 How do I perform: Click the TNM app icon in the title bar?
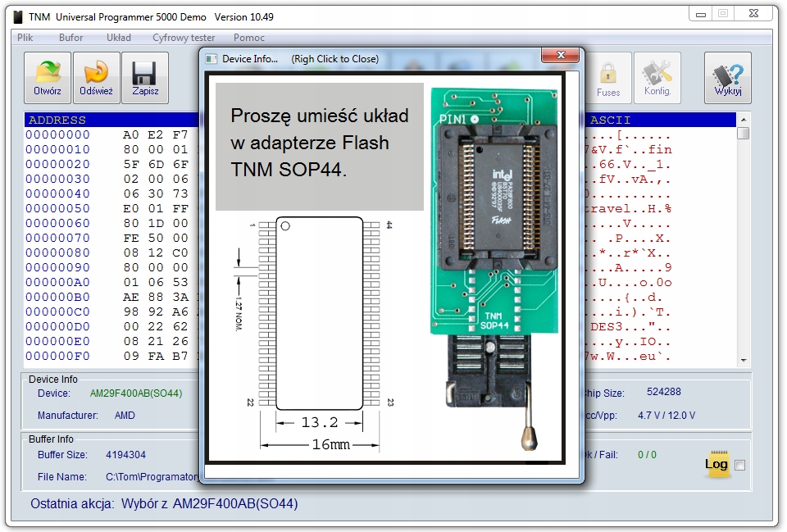(x=18, y=17)
